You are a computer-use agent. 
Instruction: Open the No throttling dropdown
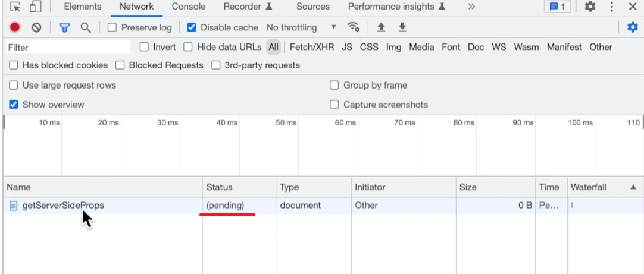[301, 27]
